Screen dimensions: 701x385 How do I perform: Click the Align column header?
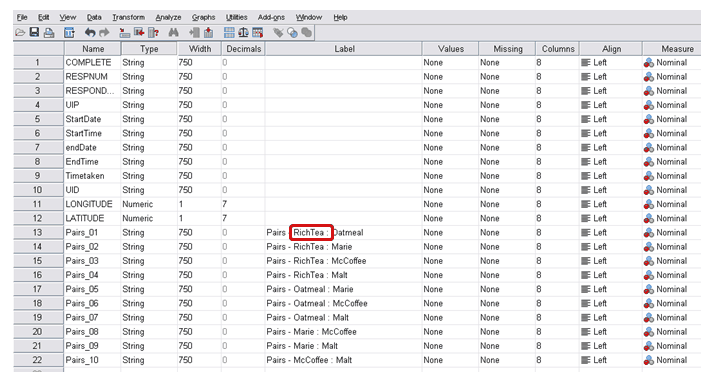tap(611, 49)
